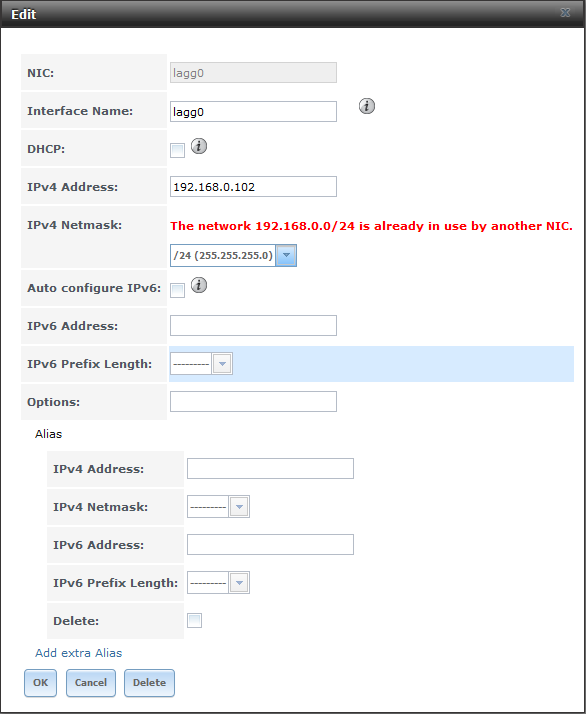Click the NIC: label
The image size is (586, 714).
[41, 73]
